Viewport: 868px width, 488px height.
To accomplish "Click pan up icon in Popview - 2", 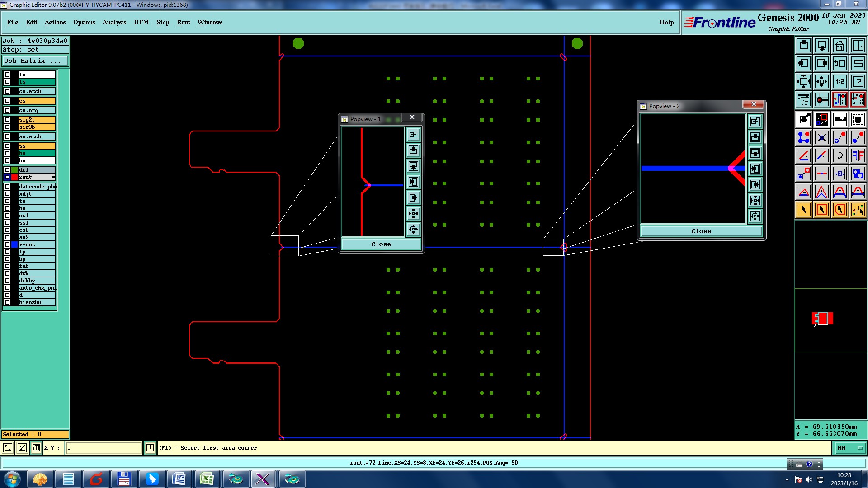I will pos(755,137).
